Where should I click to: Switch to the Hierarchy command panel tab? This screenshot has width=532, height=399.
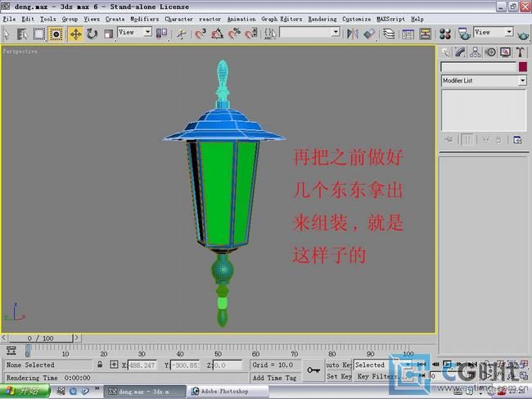(475, 52)
